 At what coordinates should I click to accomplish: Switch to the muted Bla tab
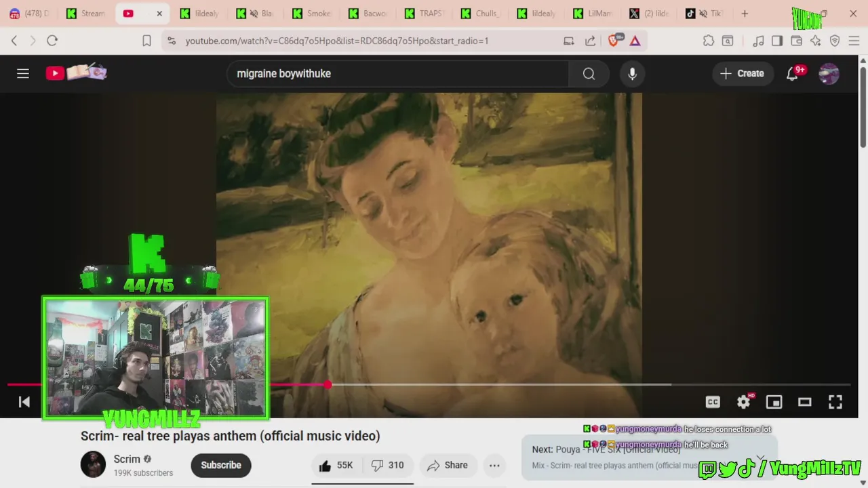click(x=254, y=14)
